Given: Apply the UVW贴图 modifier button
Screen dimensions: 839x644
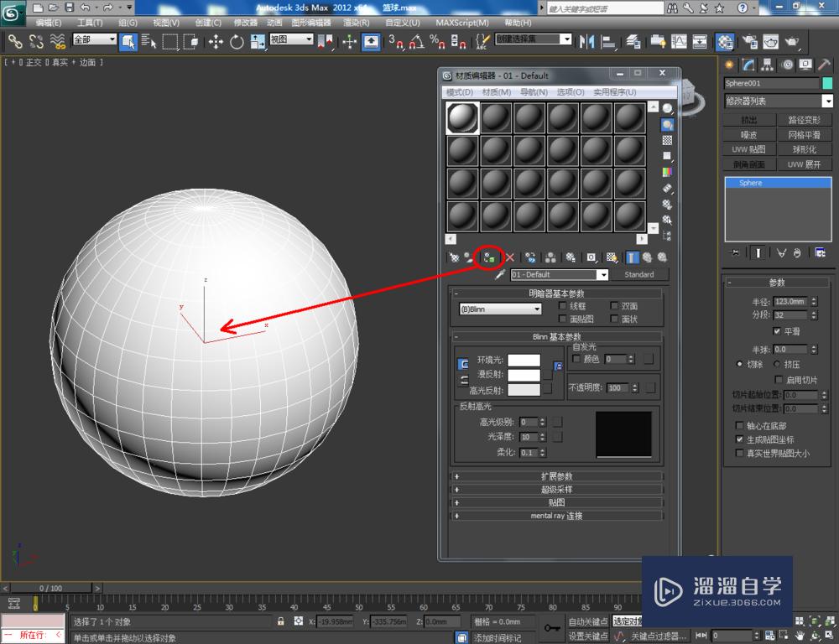Looking at the screenshot, I should (748, 148).
